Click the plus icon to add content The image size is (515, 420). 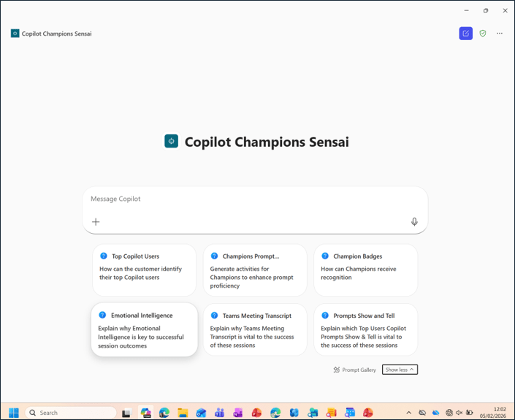pyautogui.click(x=96, y=222)
